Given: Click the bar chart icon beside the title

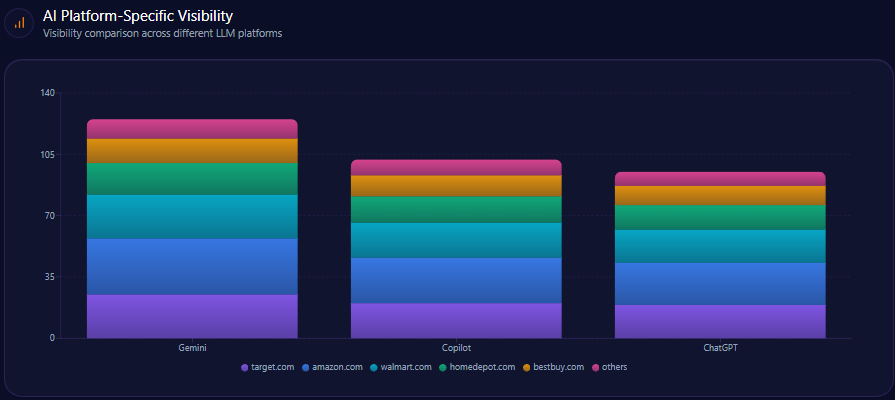Looking at the screenshot, I should click(20, 22).
